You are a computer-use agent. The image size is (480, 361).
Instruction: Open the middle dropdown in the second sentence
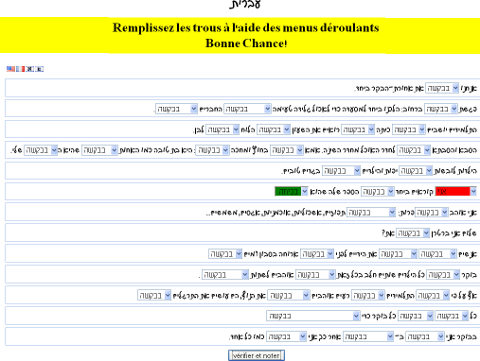tap(247, 109)
